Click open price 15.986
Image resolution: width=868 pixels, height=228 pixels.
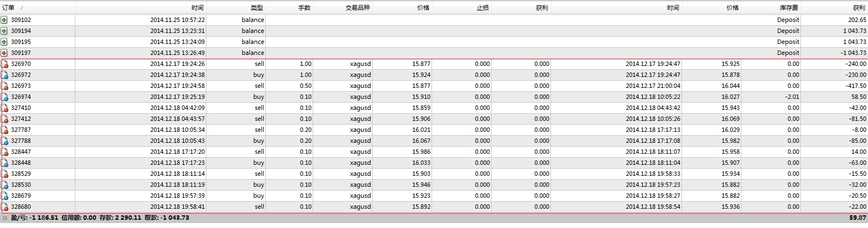(422, 152)
